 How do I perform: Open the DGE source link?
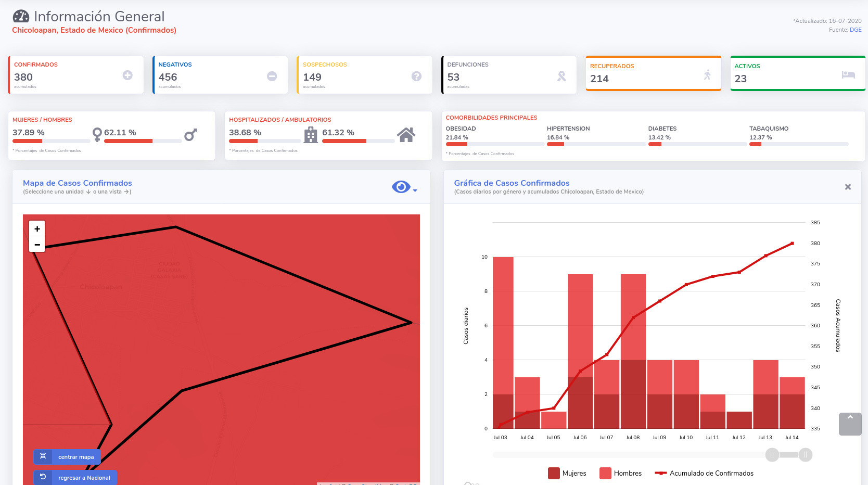coord(856,30)
